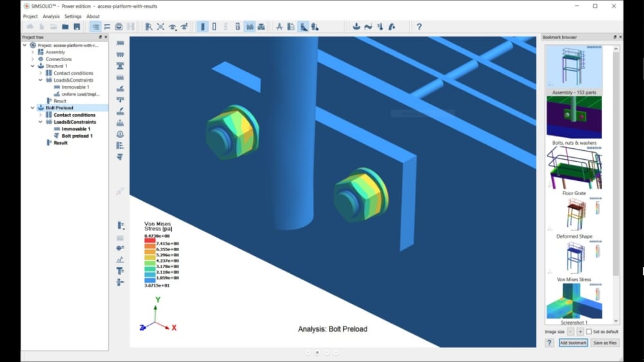Click the save project icon in toolbar
This screenshot has width=644, height=362.
tap(77, 26)
